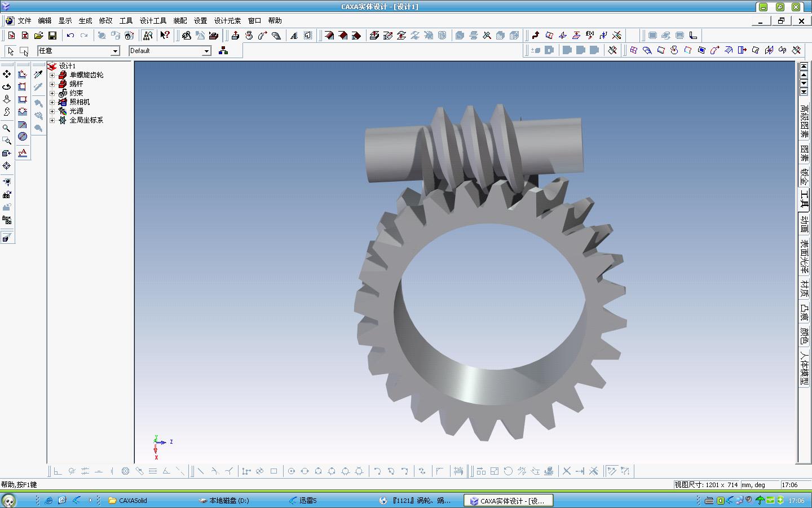The height and width of the screenshot is (508, 812).
Task: Click the smart dimension linear measure icon
Action: 23,74
